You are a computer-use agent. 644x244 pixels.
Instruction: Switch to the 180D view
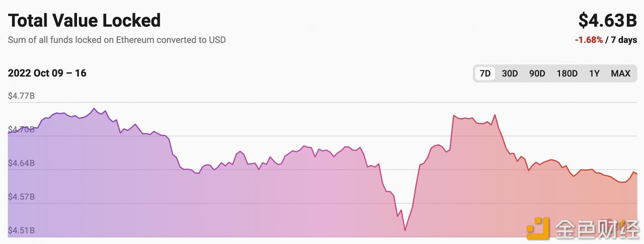click(x=567, y=73)
